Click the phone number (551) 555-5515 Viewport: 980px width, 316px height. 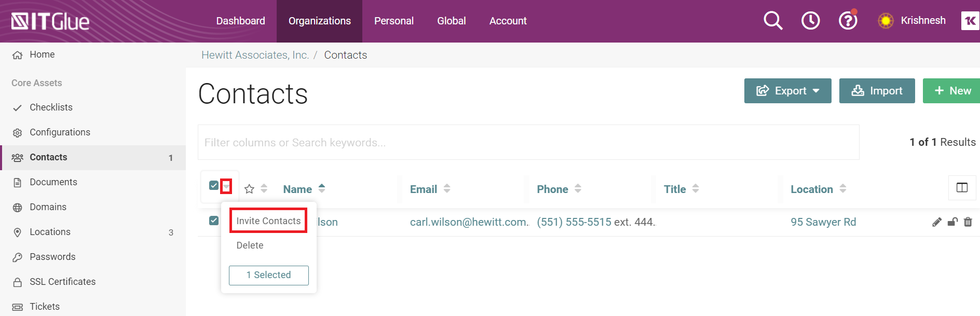(x=574, y=222)
